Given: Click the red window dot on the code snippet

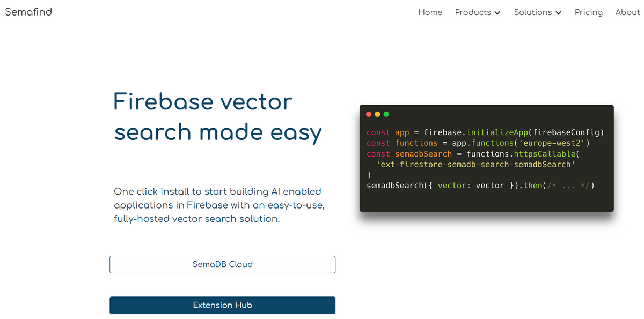Looking at the screenshot, I should (x=369, y=114).
